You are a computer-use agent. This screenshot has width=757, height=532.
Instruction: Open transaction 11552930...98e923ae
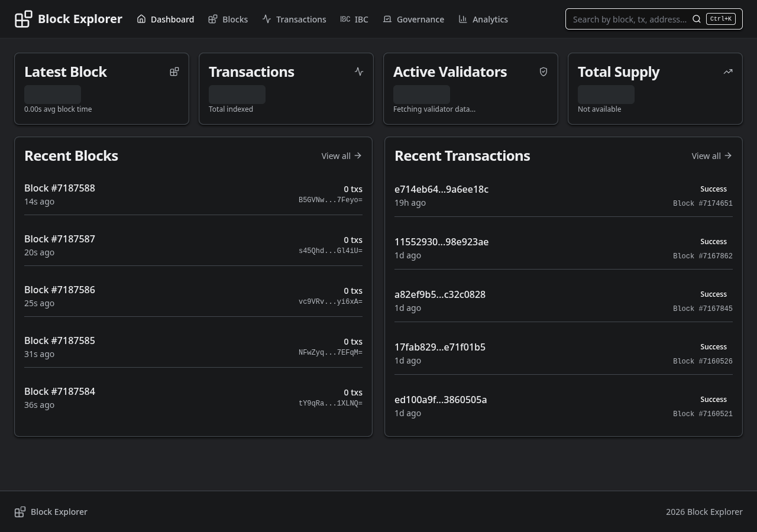441,242
